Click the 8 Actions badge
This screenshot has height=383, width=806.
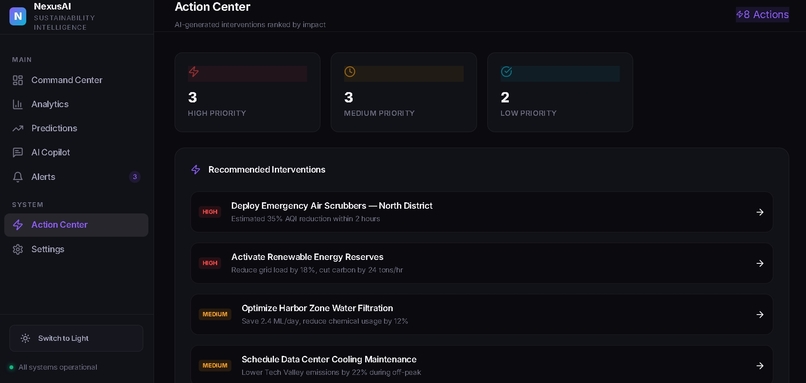(x=762, y=14)
